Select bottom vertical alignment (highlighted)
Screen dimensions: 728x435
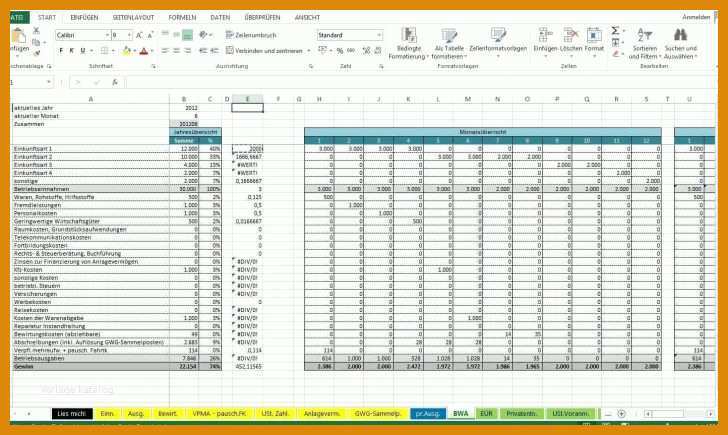(188, 35)
